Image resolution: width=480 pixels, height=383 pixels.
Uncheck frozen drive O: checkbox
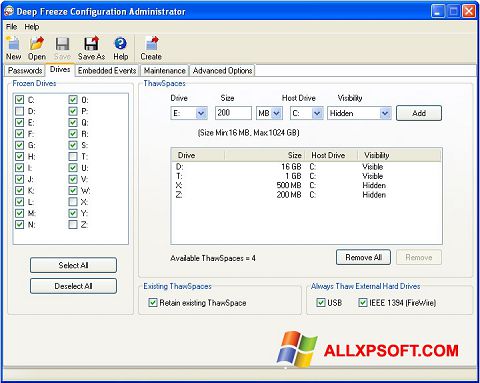coord(73,100)
